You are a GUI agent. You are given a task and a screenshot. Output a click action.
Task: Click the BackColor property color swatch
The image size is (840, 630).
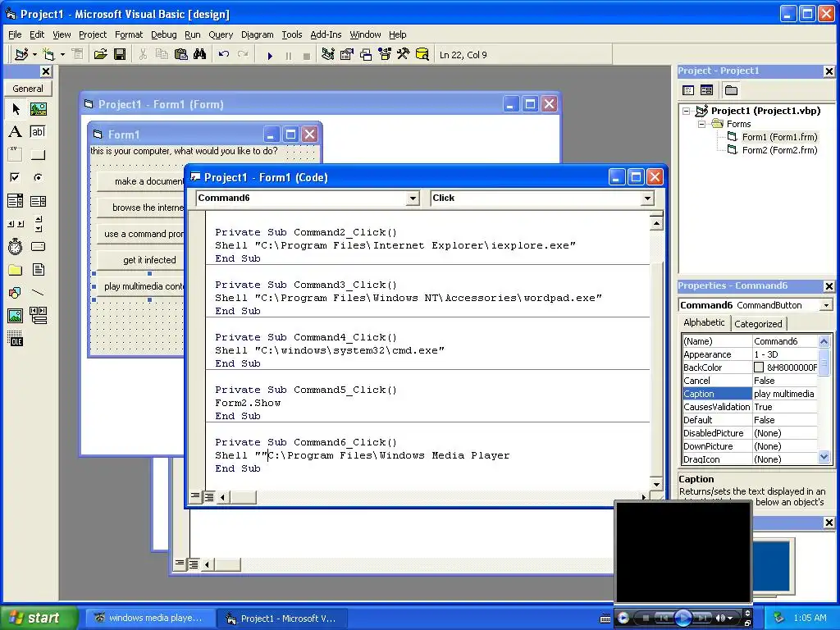759,367
